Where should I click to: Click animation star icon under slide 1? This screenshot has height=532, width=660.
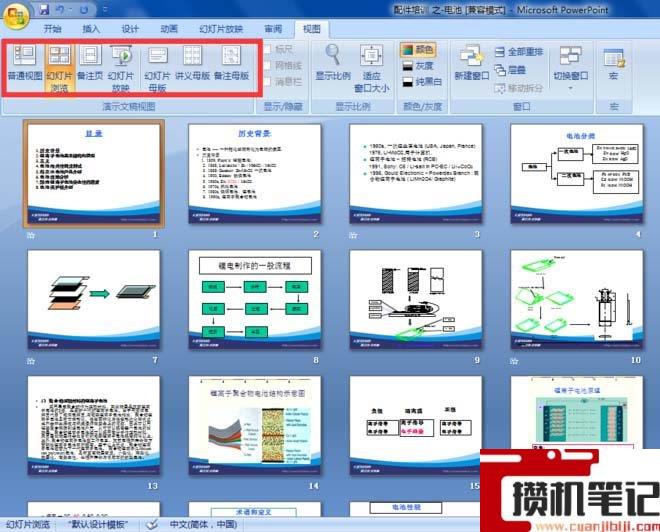31,235
